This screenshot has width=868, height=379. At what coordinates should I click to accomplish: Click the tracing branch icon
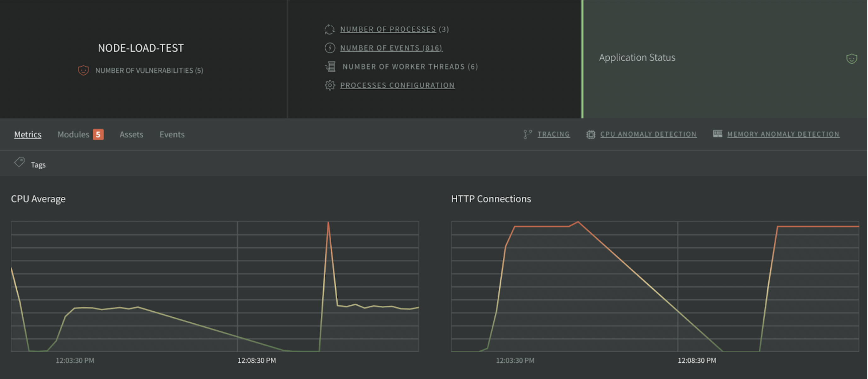527,134
